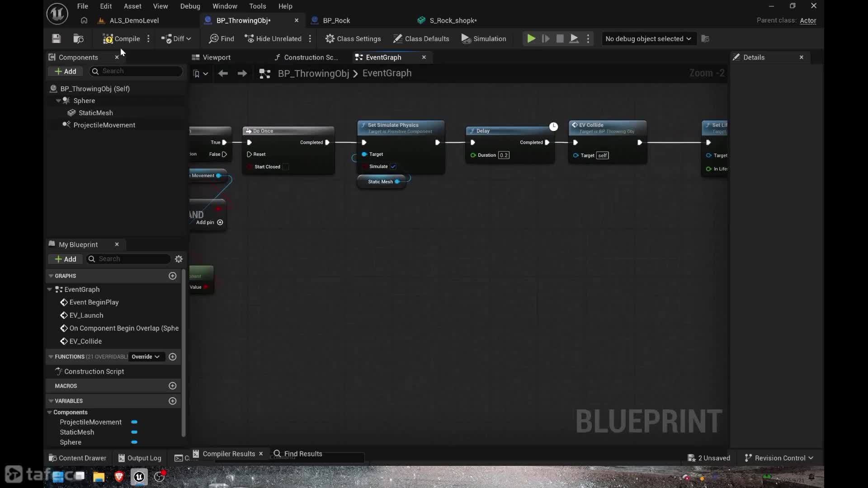Screen dimensions: 868x488
Task: Open the Diff dropdown
Action: coord(176,39)
